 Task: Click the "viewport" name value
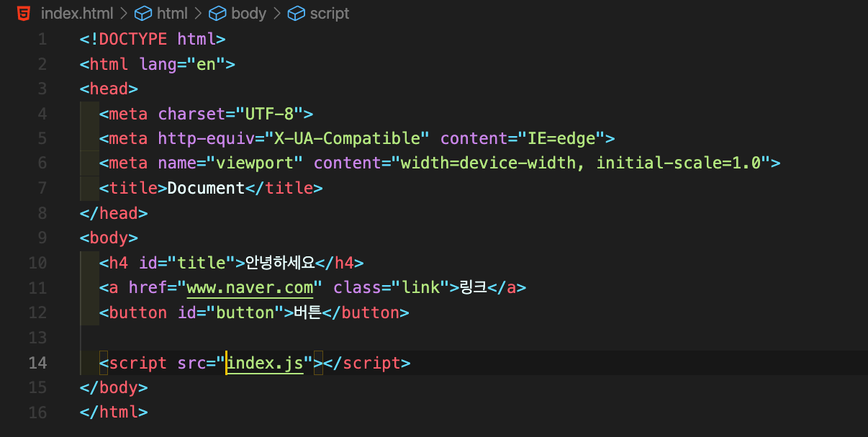pyautogui.click(x=255, y=163)
